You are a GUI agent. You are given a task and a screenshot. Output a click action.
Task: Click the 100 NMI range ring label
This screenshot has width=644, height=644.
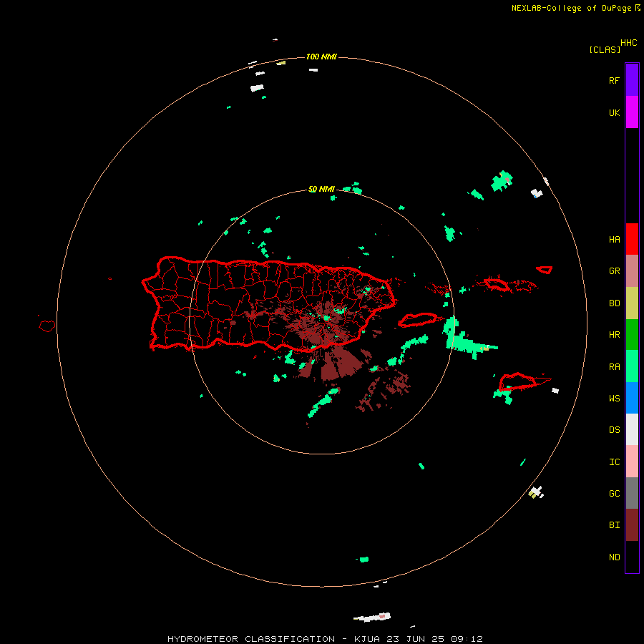pyautogui.click(x=321, y=57)
